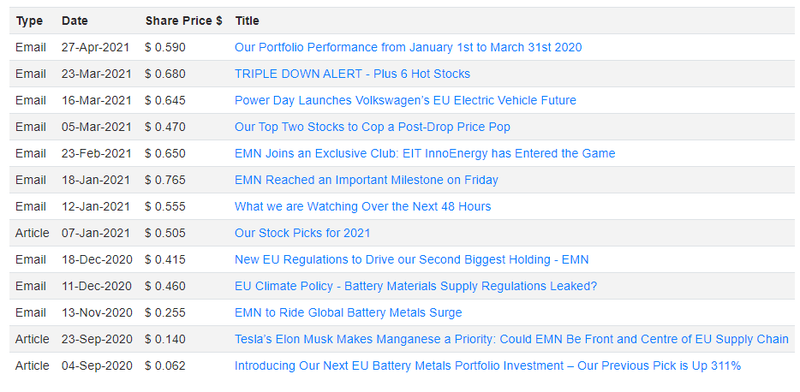Open 'EMN Joins an Exclusive Club' link

tap(424, 154)
